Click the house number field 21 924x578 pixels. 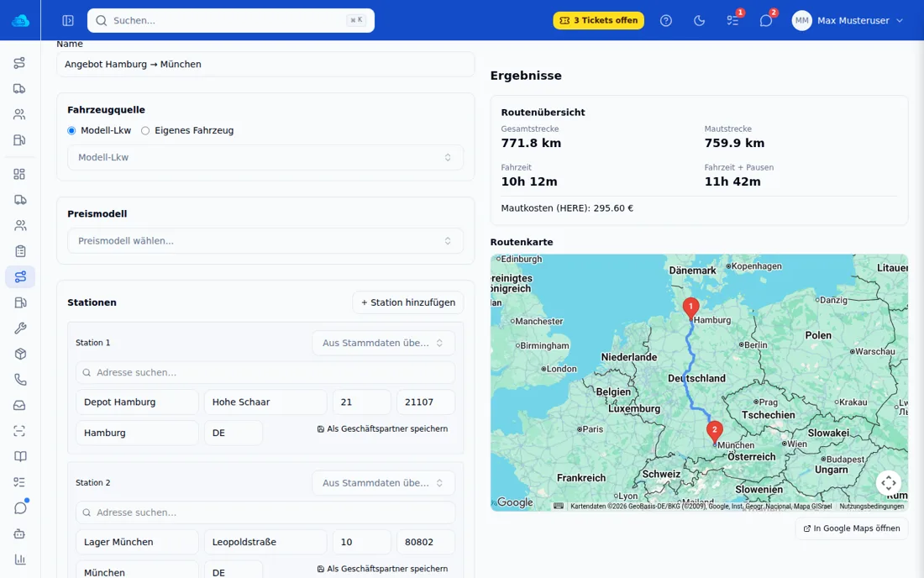click(362, 402)
